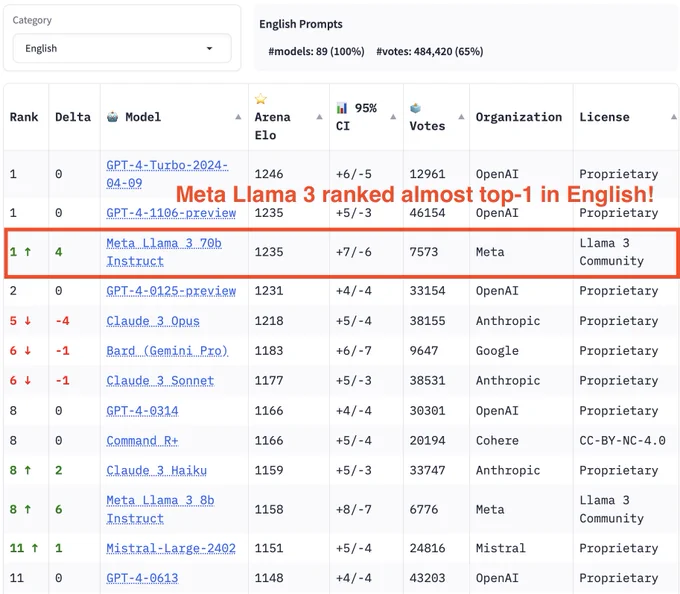Select the votes value 33747

pos(427,470)
